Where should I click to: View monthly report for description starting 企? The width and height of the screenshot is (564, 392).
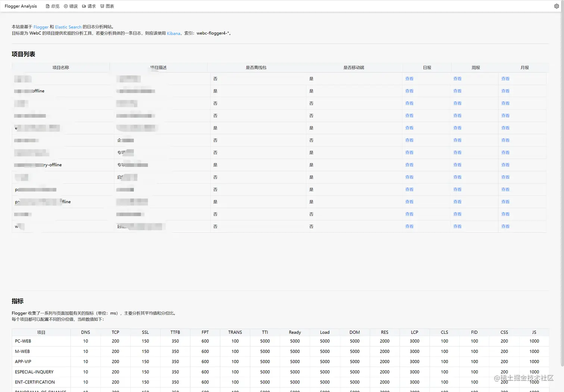tap(505, 140)
